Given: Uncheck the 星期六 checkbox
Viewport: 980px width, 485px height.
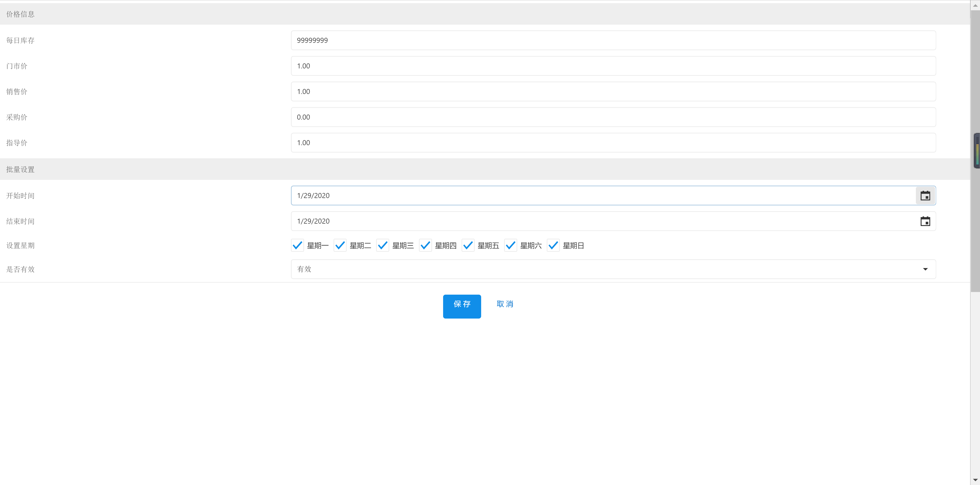Looking at the screenshot, I should [x=511, y=245].
